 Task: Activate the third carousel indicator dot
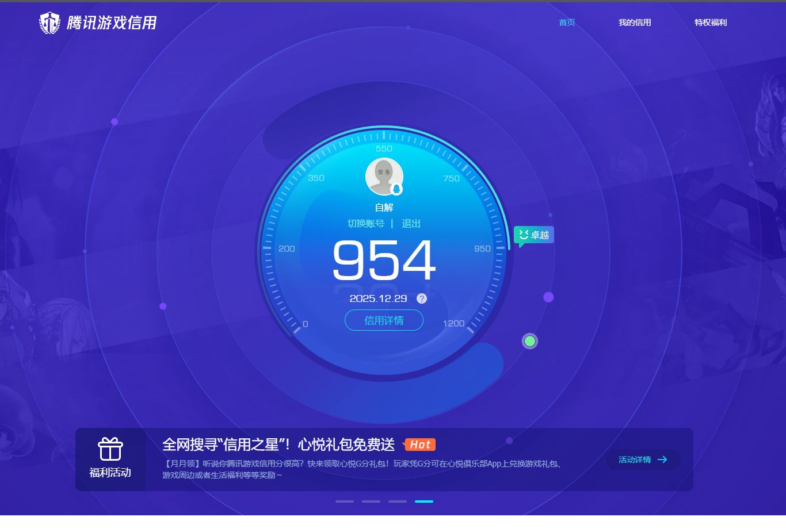(x=398, y=501)
